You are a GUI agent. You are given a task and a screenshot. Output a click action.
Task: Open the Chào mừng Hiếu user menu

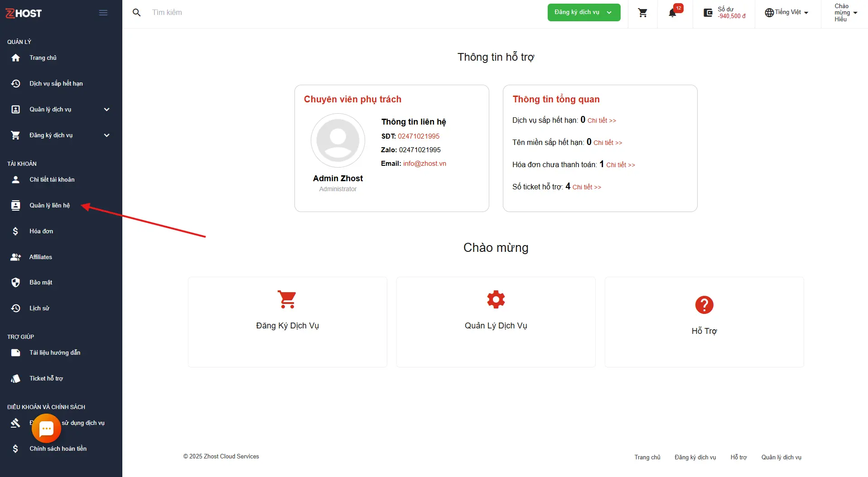click(845, 13)
